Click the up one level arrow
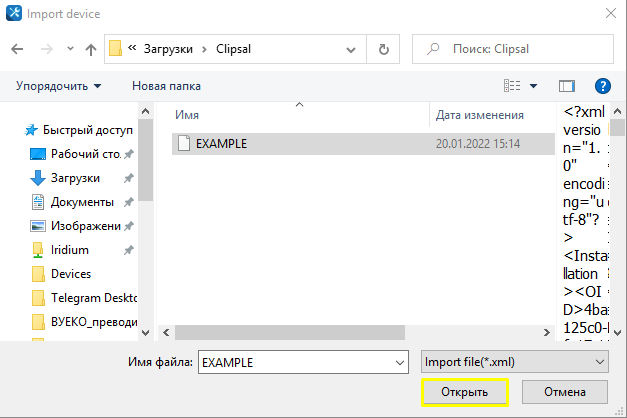627x418 pixels. pos(91,49)
